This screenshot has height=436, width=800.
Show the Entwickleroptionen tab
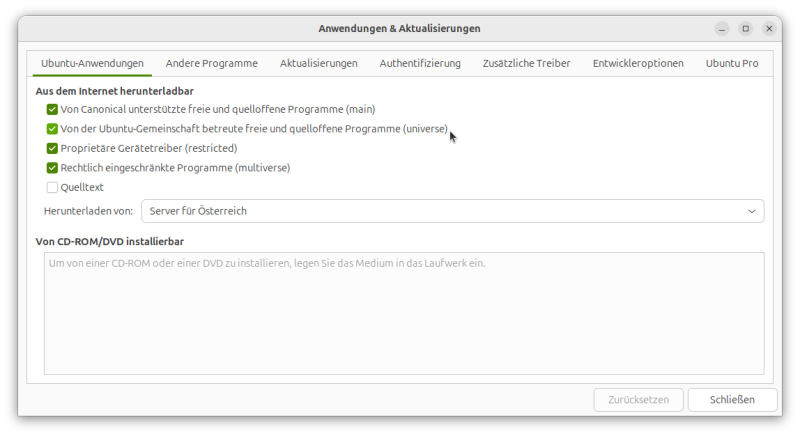click(638, 63)
